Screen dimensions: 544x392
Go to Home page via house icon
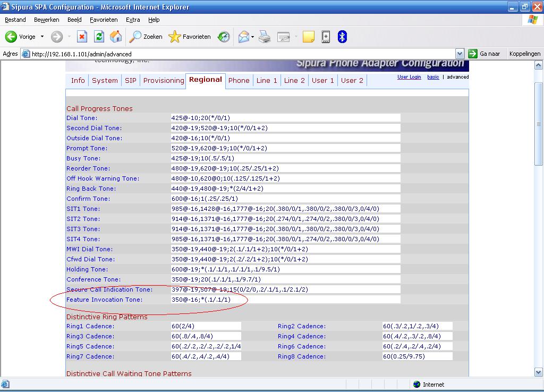point(116,37)
